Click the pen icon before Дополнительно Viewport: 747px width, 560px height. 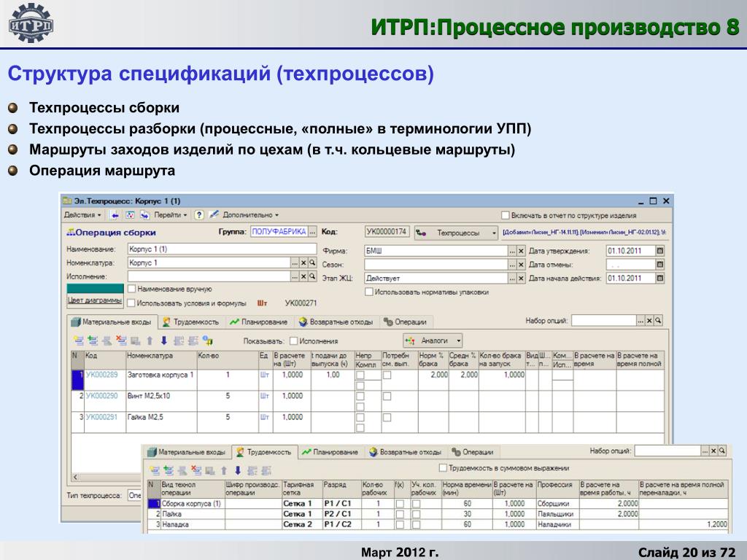[x=214, y=215]
